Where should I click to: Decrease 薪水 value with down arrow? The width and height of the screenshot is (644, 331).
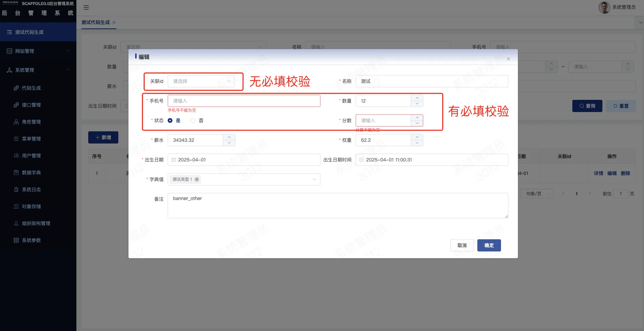coord(229,143)
